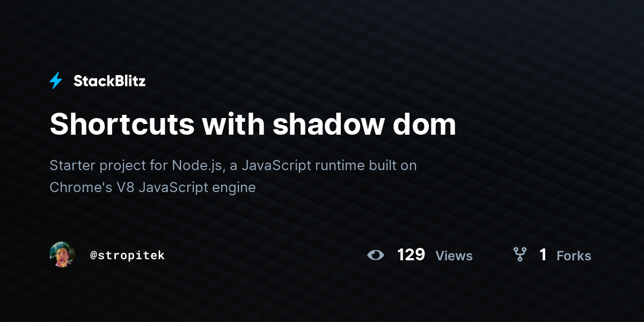Click the StackBlitz lightning bolt logo
The image size is (644, 322).
coord(56,81)
